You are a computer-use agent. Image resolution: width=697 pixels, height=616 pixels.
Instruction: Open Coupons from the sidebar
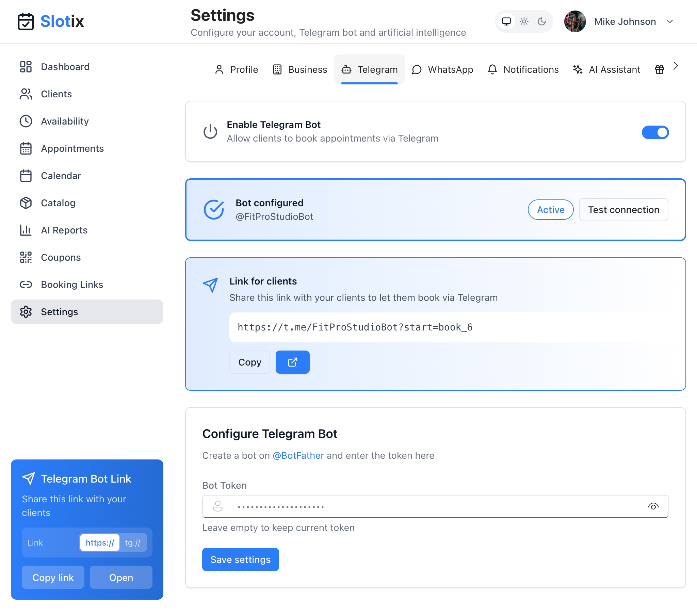[x=61, y=257]
